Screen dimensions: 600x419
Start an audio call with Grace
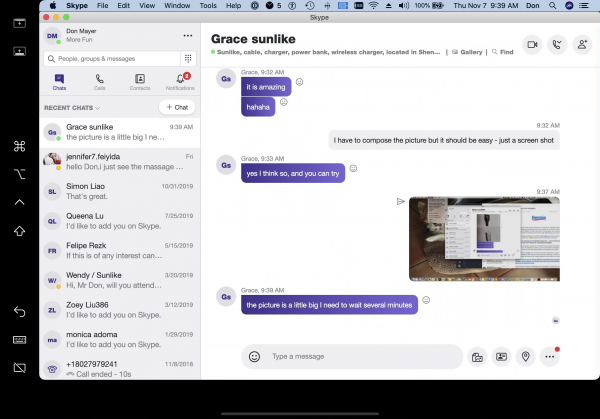pos(556,44)
